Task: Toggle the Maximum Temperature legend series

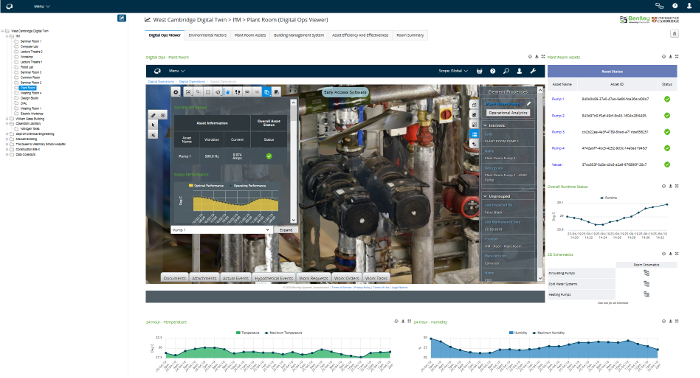Action: click(284, 332)
